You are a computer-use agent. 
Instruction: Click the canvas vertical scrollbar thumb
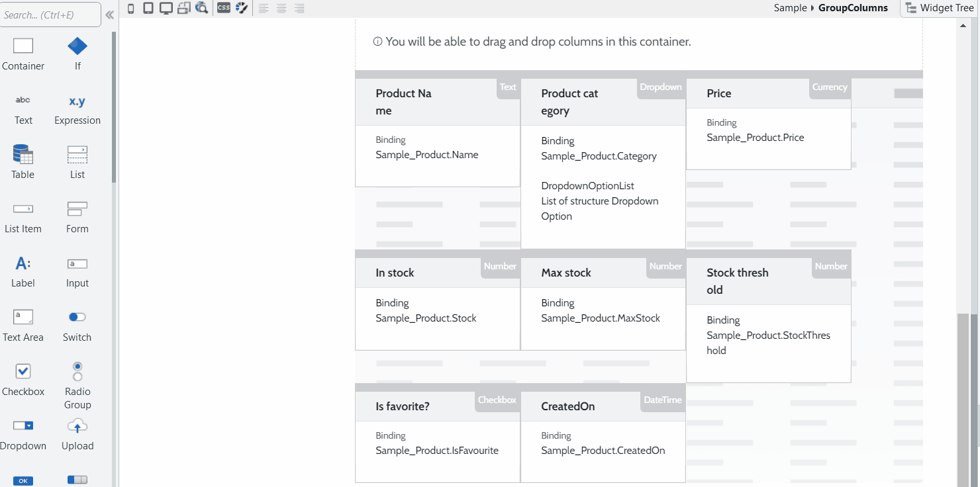(x=963, y=397)
